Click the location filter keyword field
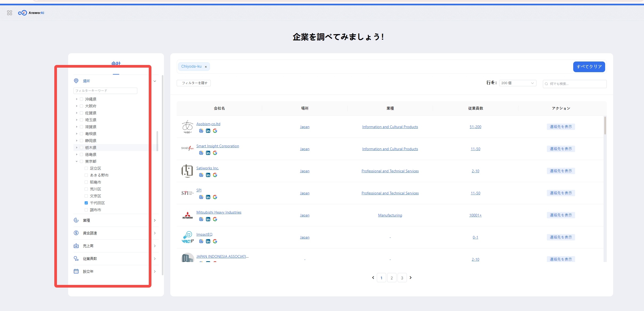644x311 pixels. pos(105,91)
